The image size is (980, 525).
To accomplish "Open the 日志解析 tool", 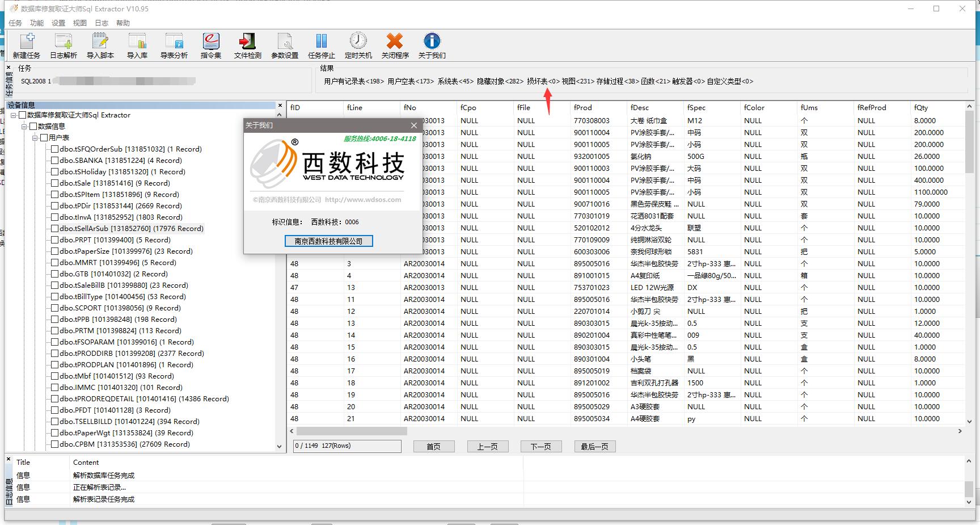I will [x=64, y=45].
